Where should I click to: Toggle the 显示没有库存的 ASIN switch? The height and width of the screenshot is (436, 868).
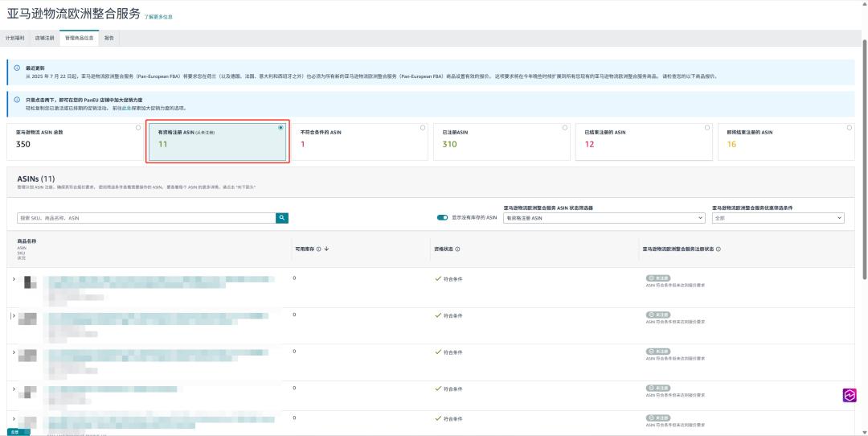tap(442, 218)
